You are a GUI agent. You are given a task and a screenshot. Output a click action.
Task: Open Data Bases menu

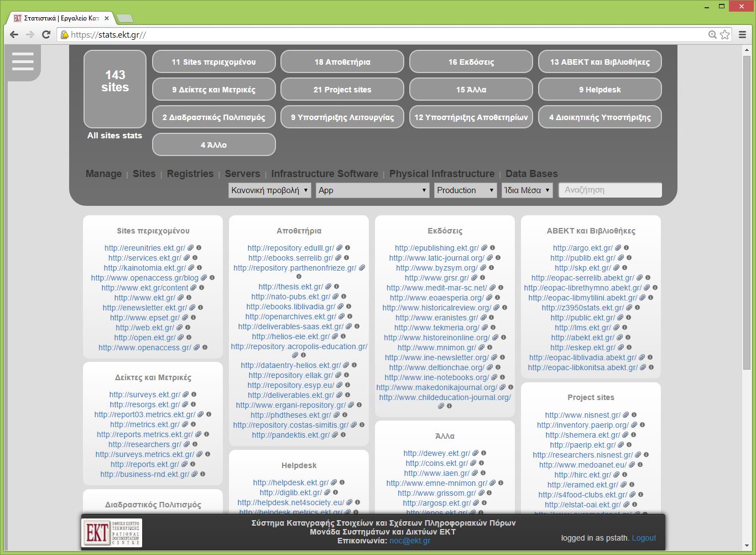click(531, 174)
